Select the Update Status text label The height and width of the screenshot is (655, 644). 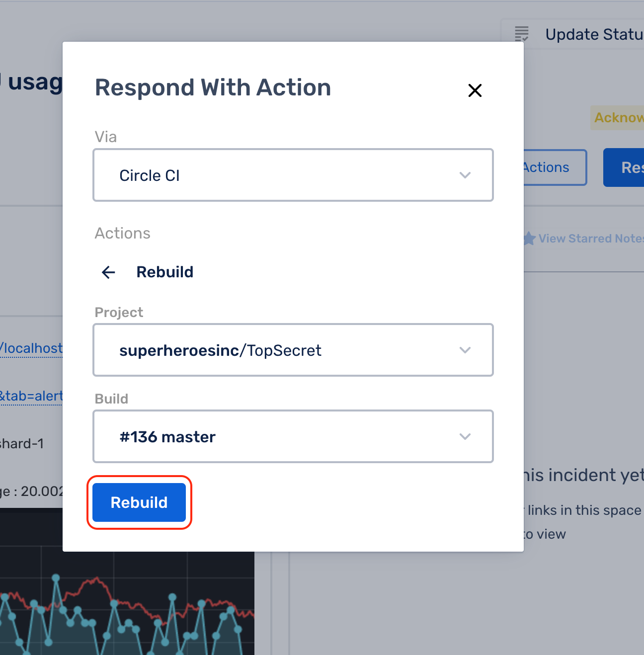click(594, 34)
